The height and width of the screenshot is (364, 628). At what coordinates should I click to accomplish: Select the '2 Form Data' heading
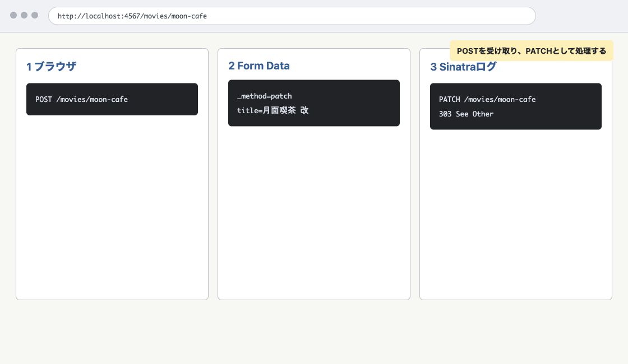pos(258,66)
